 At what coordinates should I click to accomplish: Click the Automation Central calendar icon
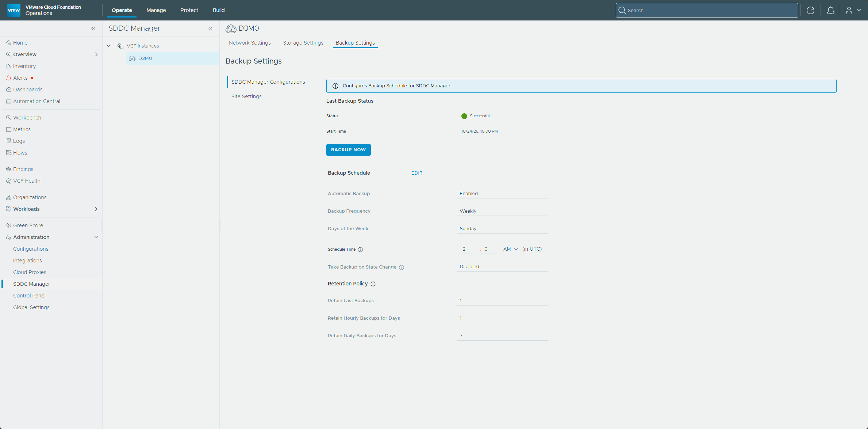9,101
